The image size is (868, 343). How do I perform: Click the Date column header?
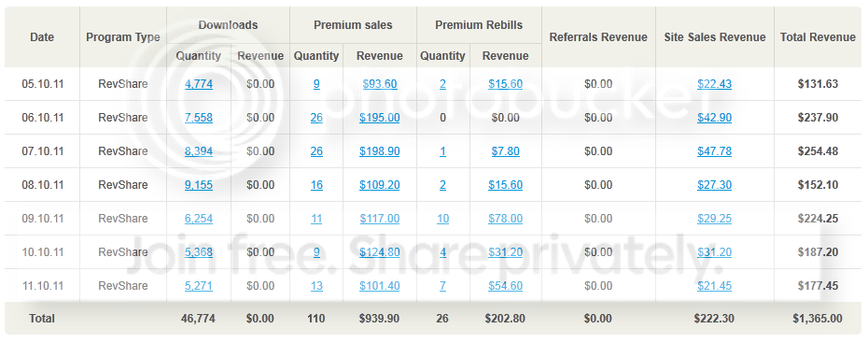(42, 37)
